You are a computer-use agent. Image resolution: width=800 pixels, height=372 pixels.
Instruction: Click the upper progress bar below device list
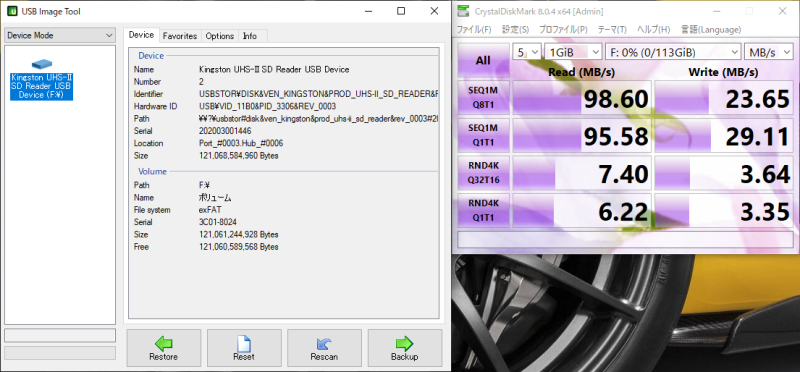60,335
